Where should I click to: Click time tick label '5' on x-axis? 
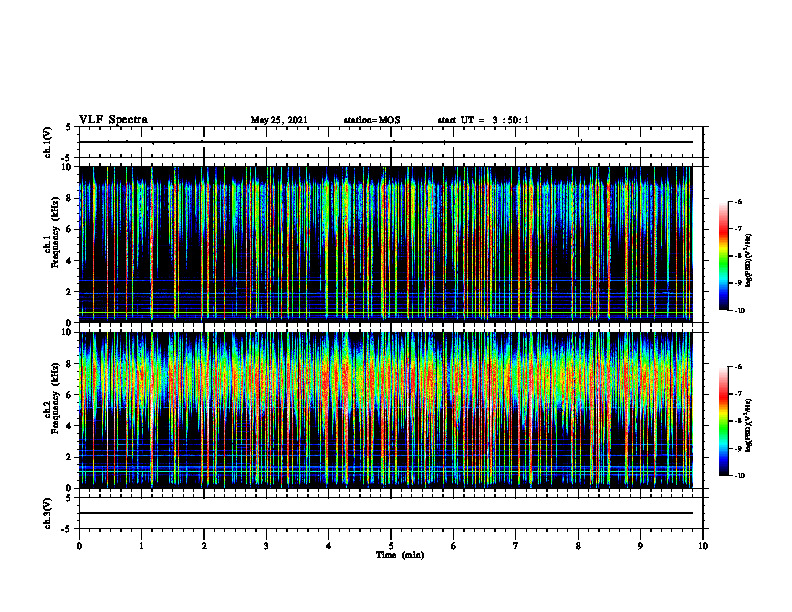coord(391,546)
